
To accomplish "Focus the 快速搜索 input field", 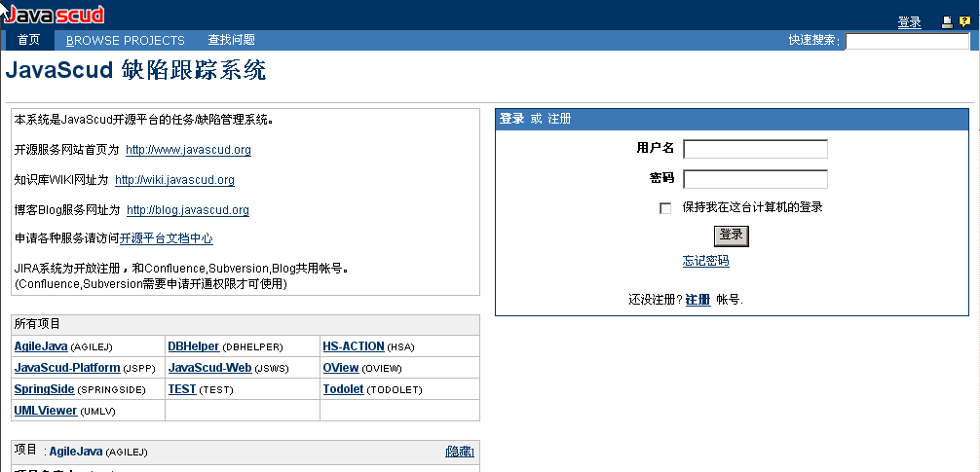I will [x=907, y=41].
